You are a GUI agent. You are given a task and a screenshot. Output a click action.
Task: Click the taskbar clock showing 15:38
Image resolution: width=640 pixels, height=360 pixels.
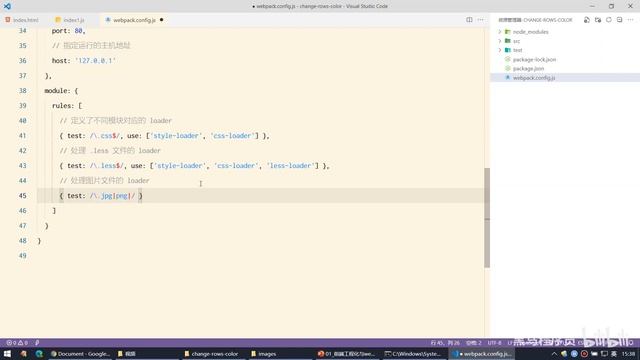point(629,354)
